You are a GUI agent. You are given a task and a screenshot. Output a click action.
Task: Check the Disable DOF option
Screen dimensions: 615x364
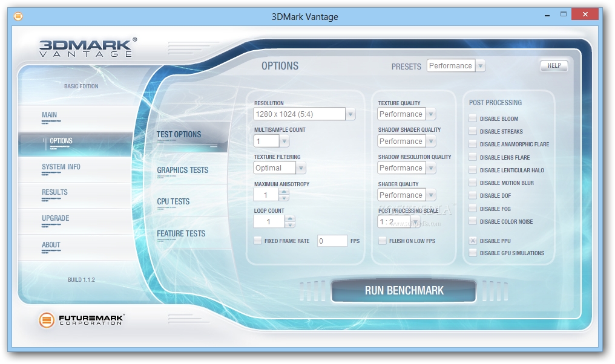pos(473,195)
